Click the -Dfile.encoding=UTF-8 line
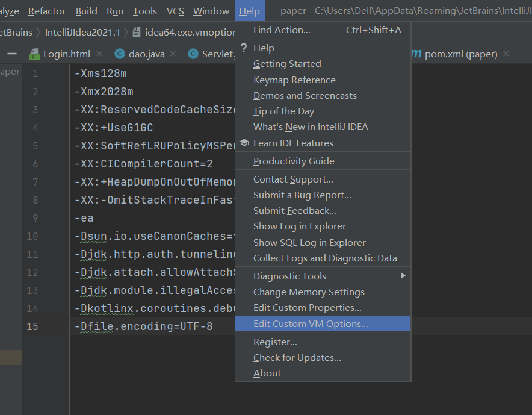 coord(143,326)
